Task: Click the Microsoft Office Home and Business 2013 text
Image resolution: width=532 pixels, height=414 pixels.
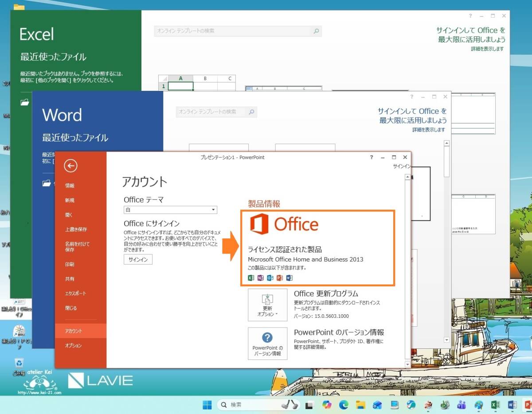Action: click(x=305, y=259)
